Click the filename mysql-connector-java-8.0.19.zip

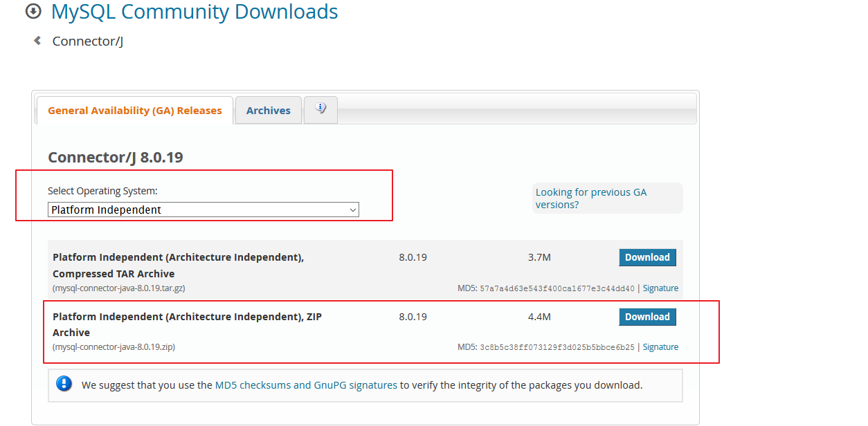[114, 347]
